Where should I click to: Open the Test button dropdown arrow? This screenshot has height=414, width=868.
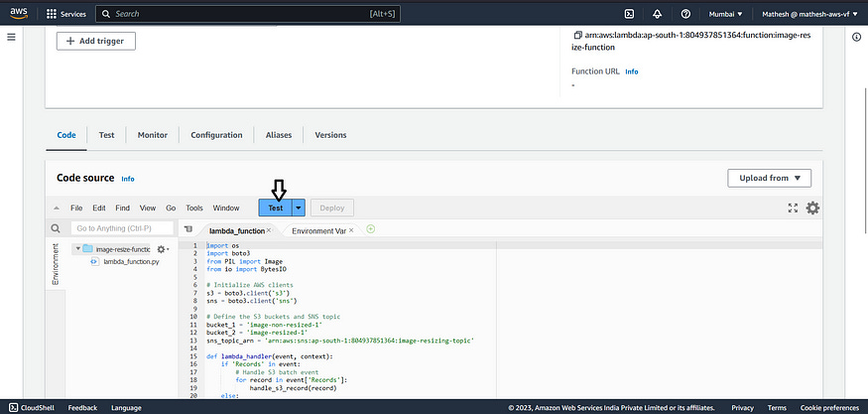click(299, 207)
